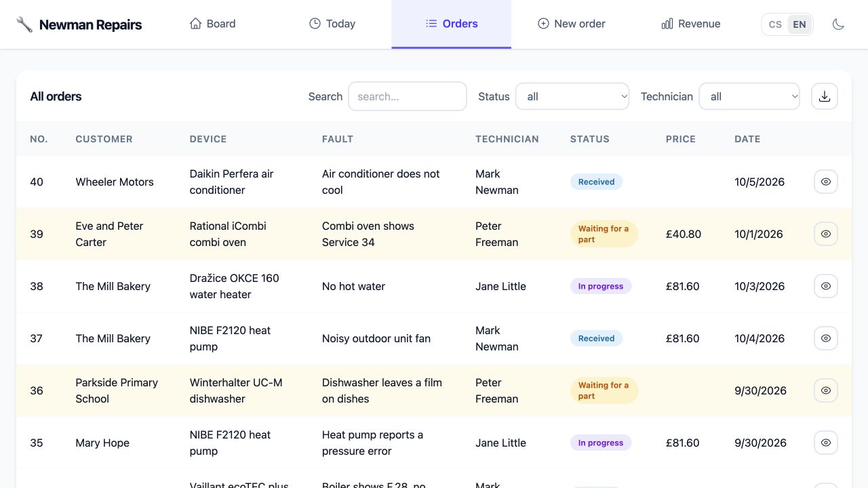Open the Technician filter dropdown
This screenshot has height=488, width=868.
pyautogui.click(x=749, y=96)
